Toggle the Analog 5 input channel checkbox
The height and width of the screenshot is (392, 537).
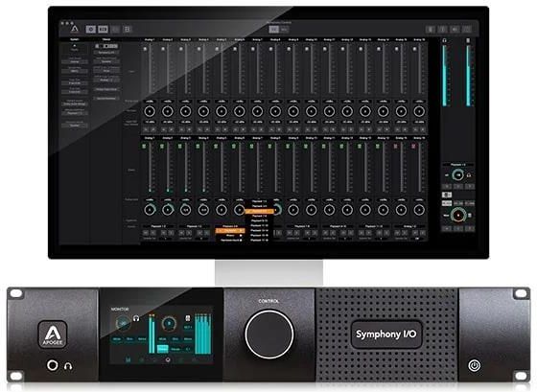click(x=217, y=49)
